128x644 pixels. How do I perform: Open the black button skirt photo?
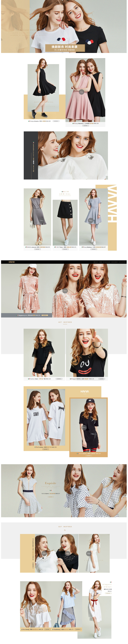pyautogui.click(x=65, y=222)
